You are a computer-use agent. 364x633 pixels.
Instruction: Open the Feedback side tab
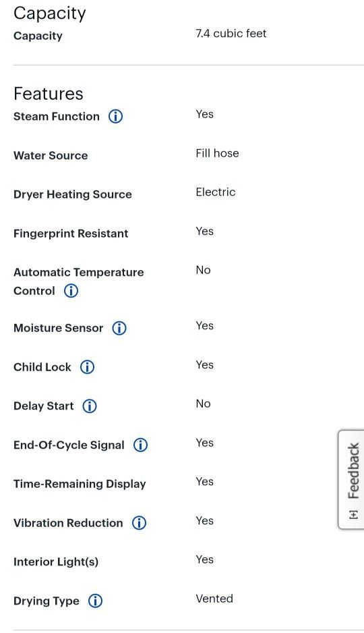tap(351, 479)
